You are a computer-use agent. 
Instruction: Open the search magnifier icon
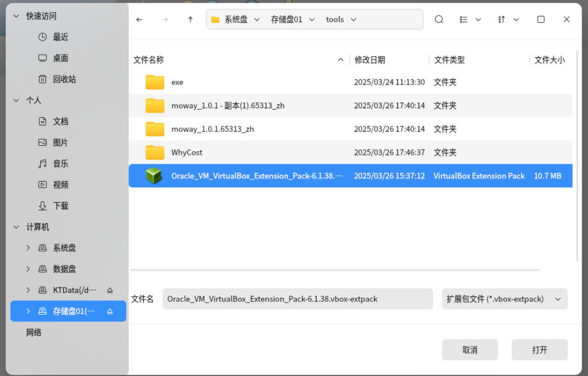[439, 20]
